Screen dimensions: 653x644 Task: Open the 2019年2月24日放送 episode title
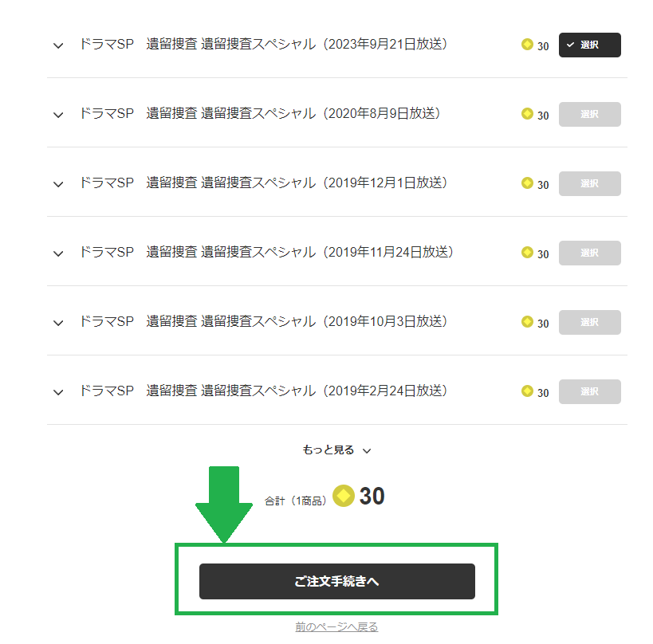[263, 391]
